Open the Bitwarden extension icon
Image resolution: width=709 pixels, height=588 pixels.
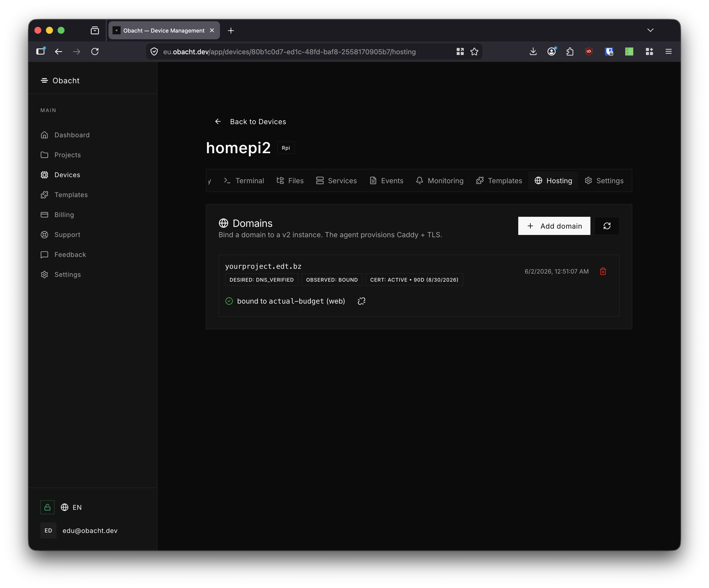coord(609,51)
